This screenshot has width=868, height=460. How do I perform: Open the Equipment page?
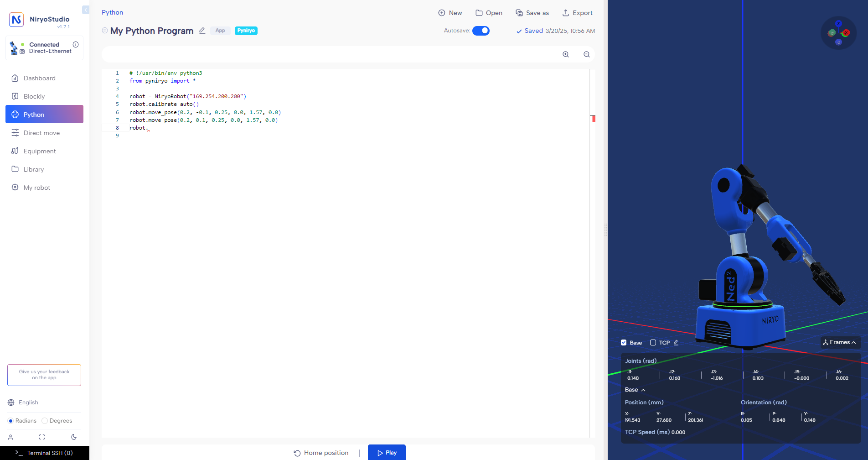pos(44,151)
